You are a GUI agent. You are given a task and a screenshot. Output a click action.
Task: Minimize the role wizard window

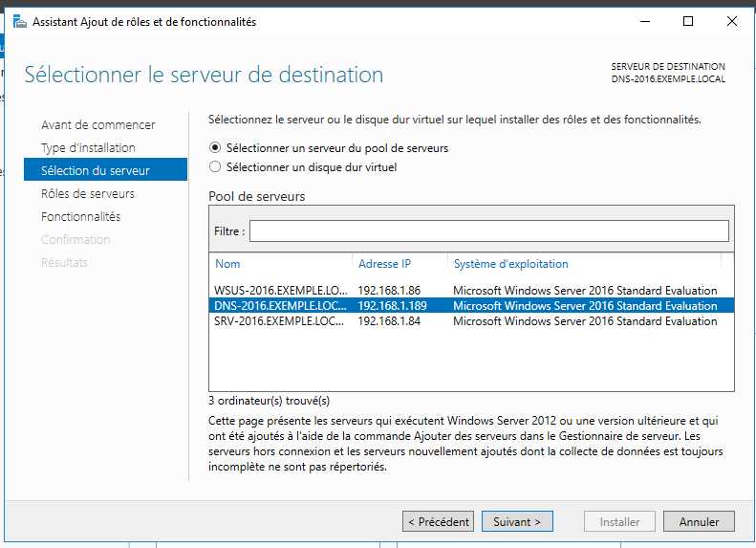645,22
